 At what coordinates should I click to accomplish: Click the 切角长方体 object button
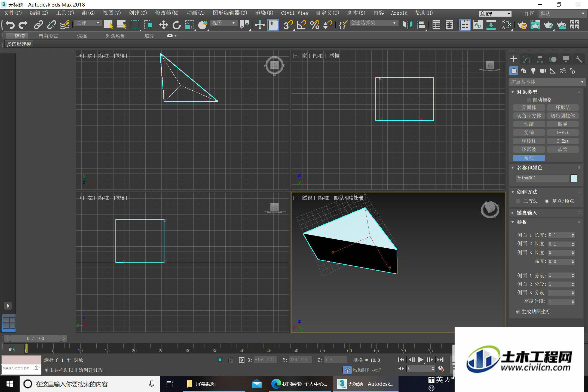529,116
